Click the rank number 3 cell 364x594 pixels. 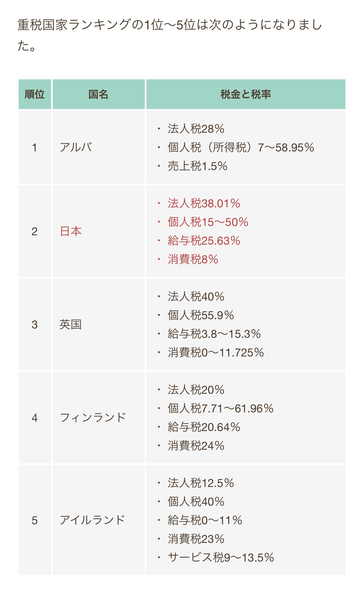point(34,325)
